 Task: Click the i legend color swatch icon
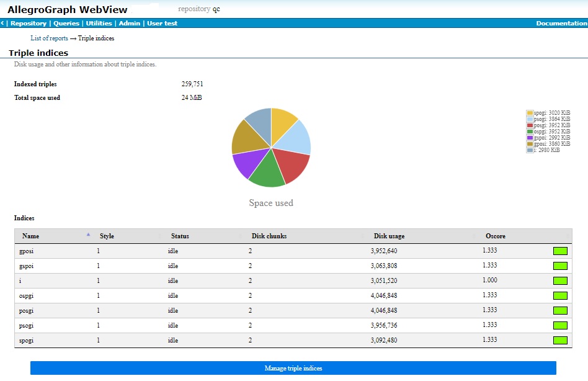pos(530,150)
